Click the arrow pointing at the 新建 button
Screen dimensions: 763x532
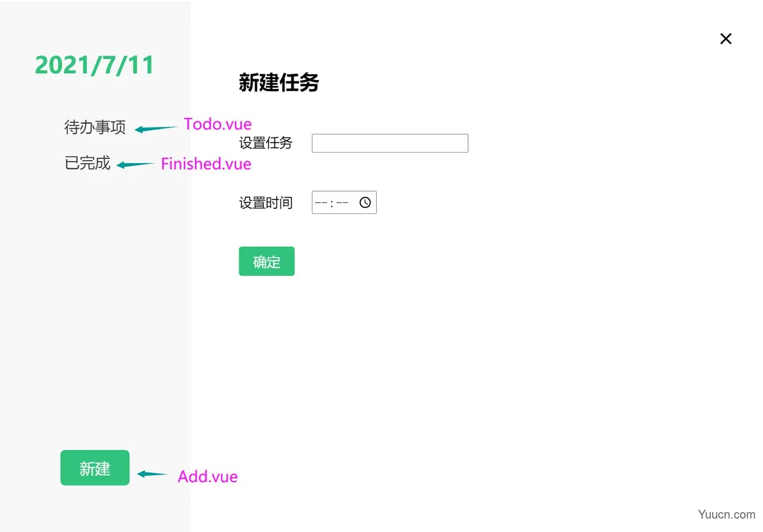[152, 474]
